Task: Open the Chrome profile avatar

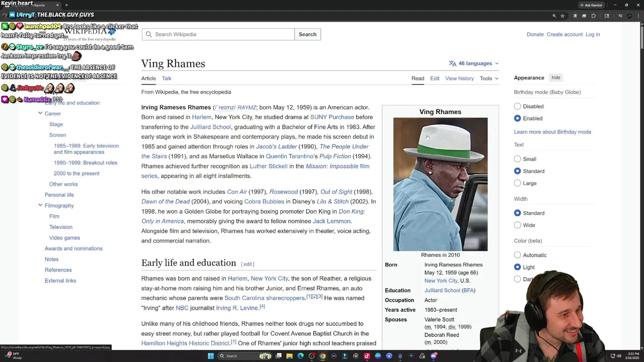Action: click(x=629, y=16)
